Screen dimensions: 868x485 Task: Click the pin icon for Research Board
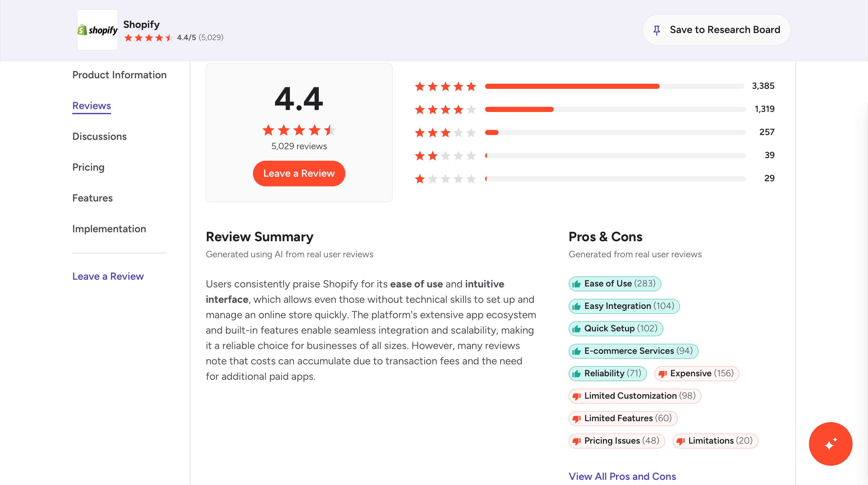click(x=656, y=30)
